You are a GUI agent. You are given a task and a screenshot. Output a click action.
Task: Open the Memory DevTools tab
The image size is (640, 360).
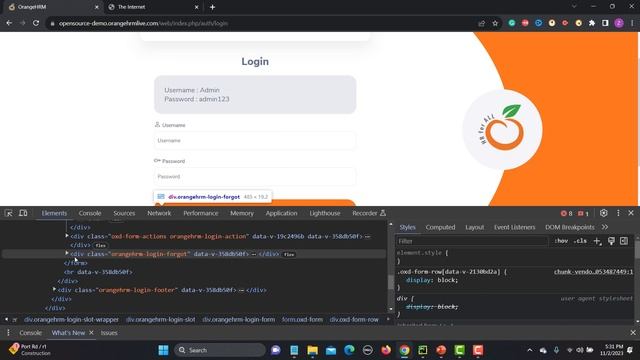pos(242,213)
